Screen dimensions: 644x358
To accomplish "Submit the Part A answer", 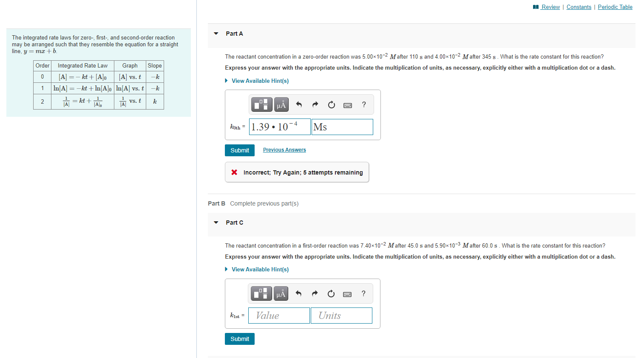I will point(239,150).
